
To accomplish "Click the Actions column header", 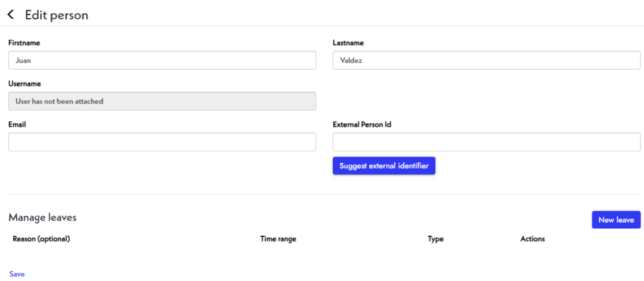I will click(x=532, y=239).
